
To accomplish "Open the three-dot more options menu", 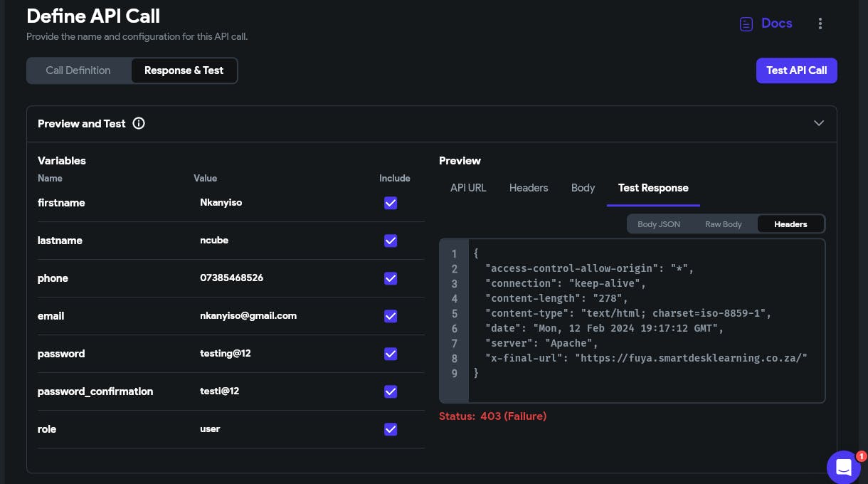I will point(820,23).
